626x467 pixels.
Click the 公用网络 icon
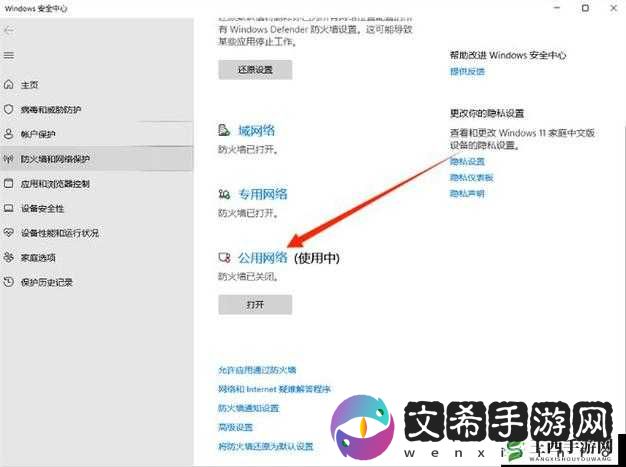point(224,257)
